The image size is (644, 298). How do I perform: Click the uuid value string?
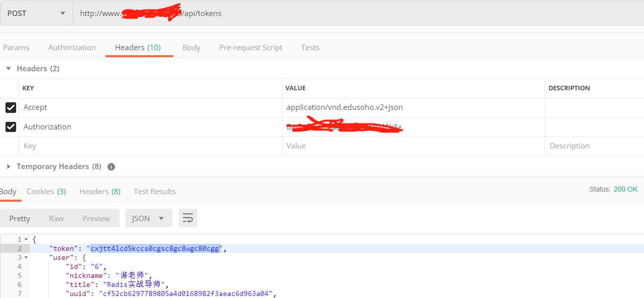coord(187,293)
